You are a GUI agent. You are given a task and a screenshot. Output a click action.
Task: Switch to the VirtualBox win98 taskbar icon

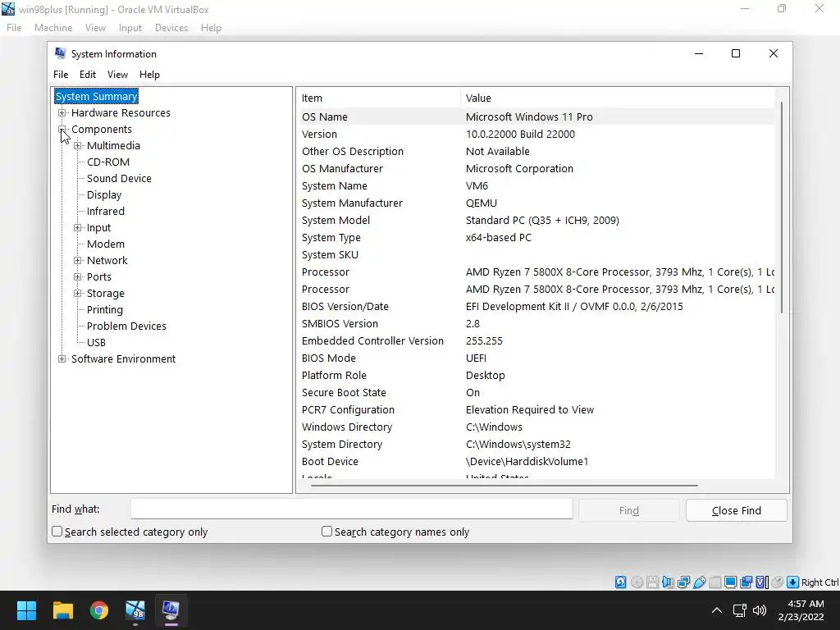pyautogui.click(x=135, y=610)
